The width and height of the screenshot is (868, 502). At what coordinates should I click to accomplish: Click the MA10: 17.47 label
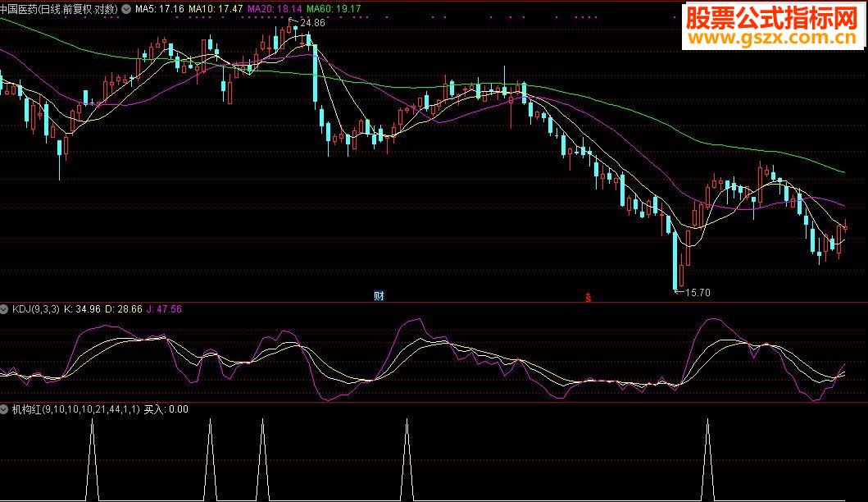(x=216, y=9)
